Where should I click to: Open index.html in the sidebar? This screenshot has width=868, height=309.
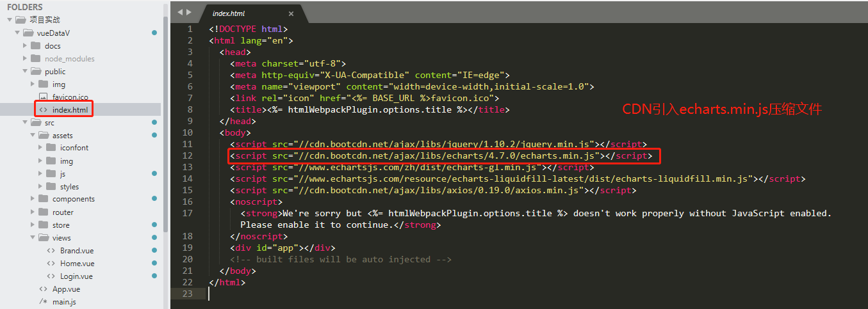click(70, 109)
